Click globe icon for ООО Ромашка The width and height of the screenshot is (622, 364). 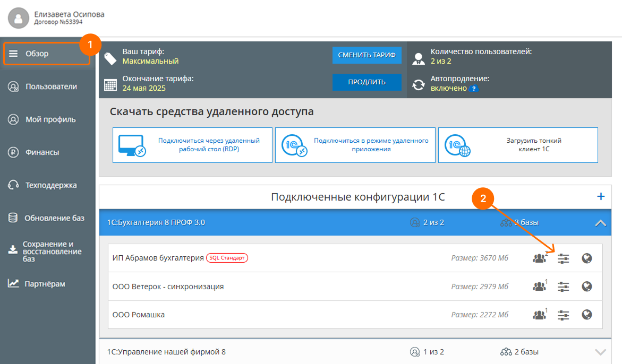click(x=587, y=315)
